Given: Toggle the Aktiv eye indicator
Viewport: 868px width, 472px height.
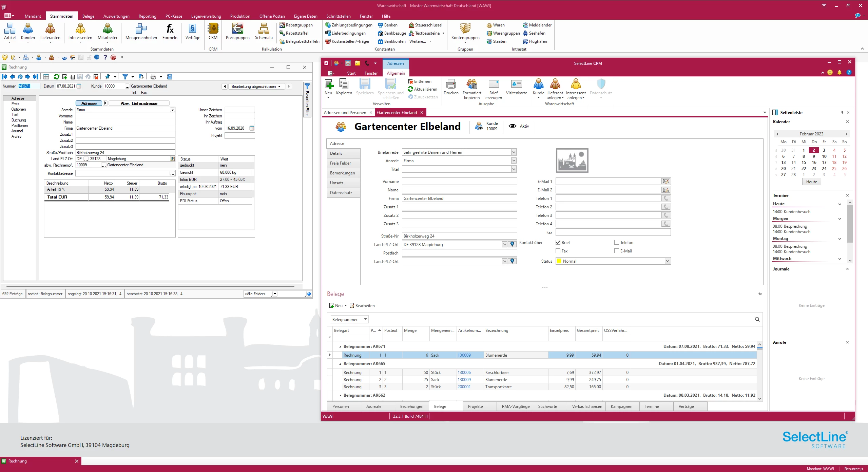Looking at the screenshot, I should [513, 126].
